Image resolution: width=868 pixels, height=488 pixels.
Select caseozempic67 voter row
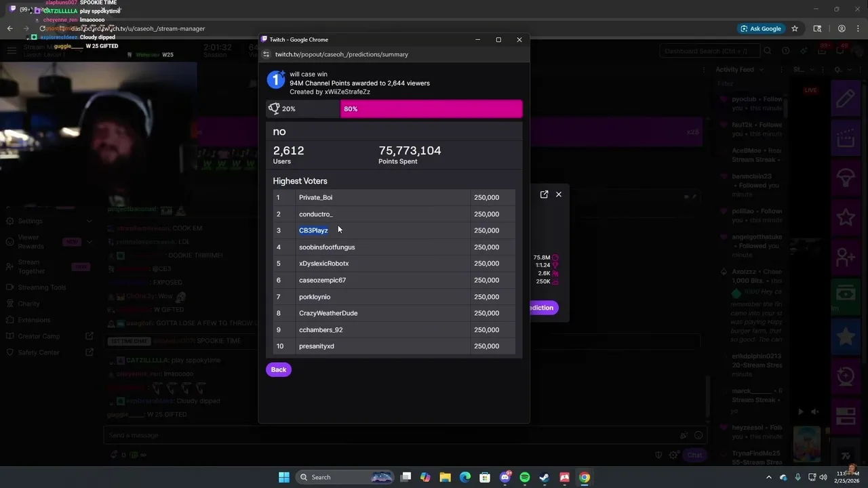pyautogui.click(x=394, y=280)
